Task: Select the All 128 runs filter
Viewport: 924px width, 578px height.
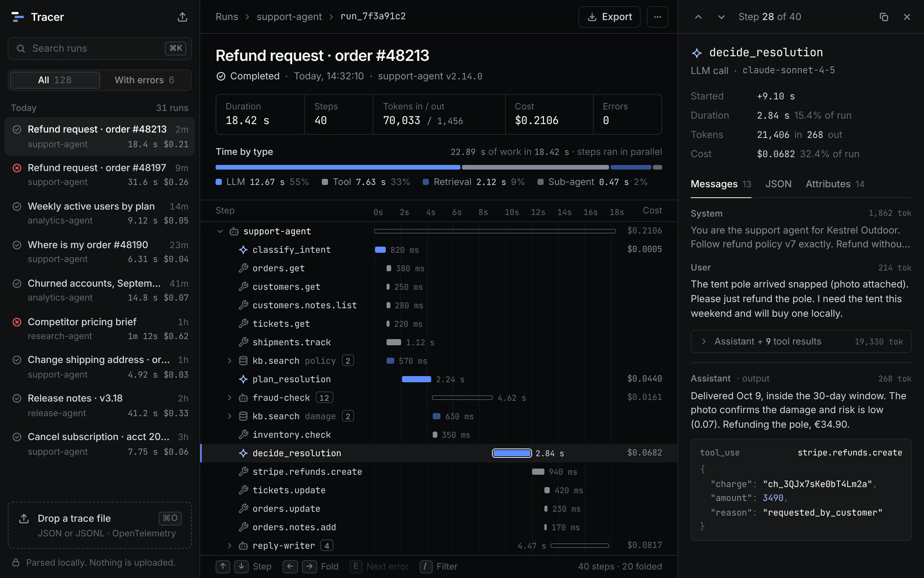Action: click(x=55, y=80)
